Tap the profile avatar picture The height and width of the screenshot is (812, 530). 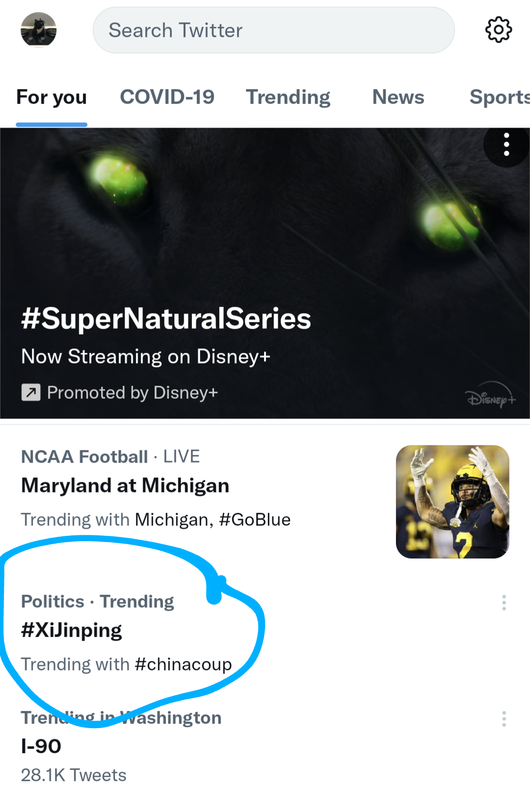(38, 30)
